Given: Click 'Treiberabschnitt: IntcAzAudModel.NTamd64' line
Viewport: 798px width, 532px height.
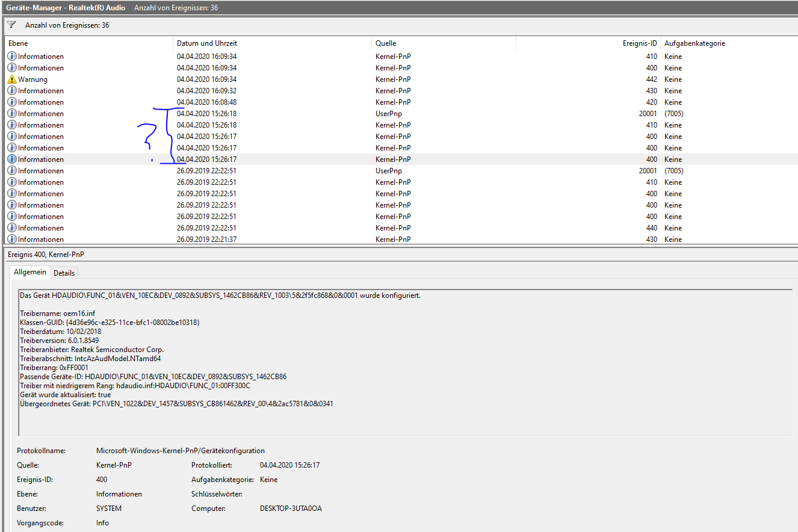Looking at the screenshot, I should (x=90, y=359).
